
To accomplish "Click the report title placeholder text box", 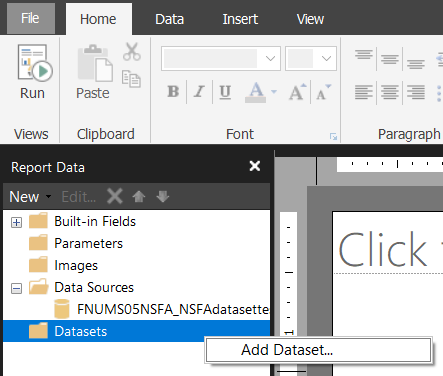I will [x=388, y=249].
